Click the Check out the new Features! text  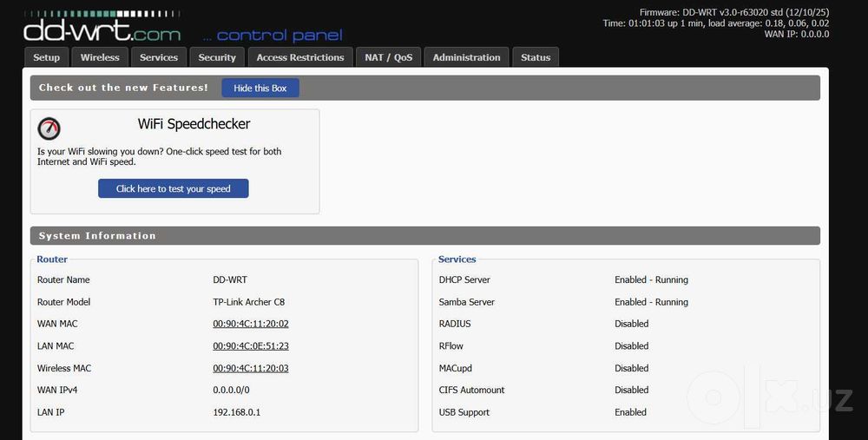pos(123,88)
